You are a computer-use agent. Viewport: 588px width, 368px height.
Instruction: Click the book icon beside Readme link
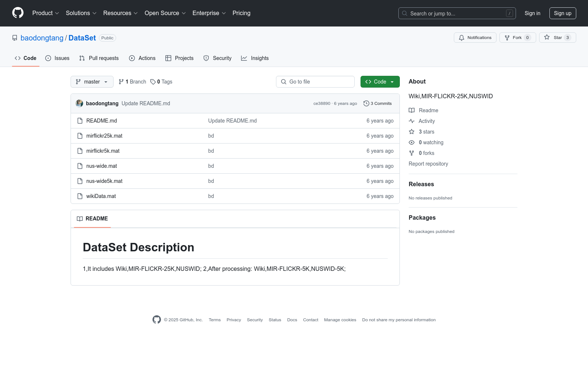pos(412,110)
